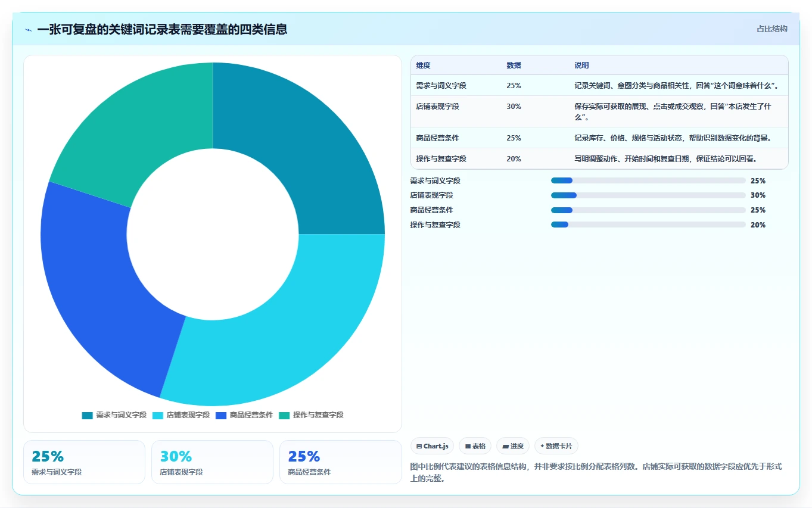The image size is (812, 508).
Task: Click the Chart.js chip below the table
Action: pyautogui.click(x=432, y=446)
